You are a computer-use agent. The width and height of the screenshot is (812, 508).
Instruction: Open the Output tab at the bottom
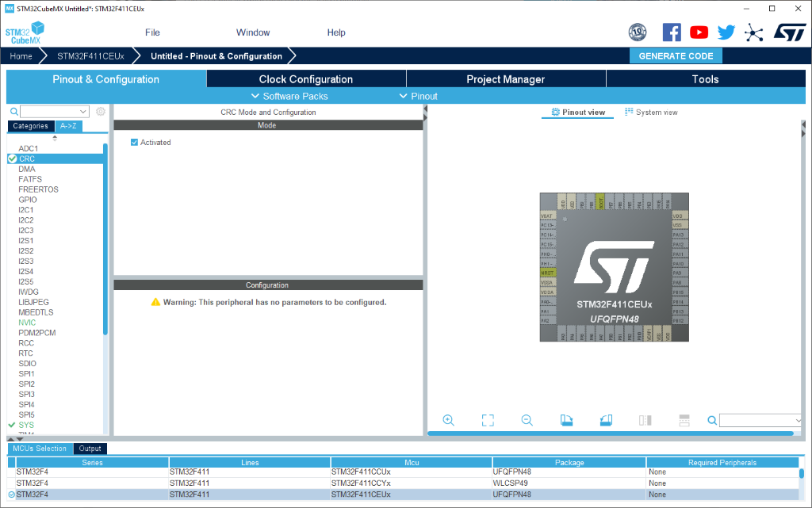[90, 449]
